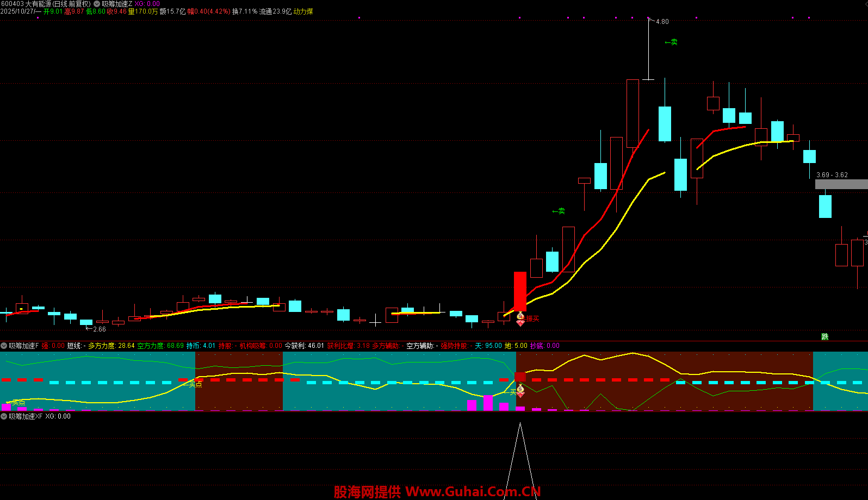Click the 机构吸筹: 0.00 value

pyautogui.click(x=261, y=346)
